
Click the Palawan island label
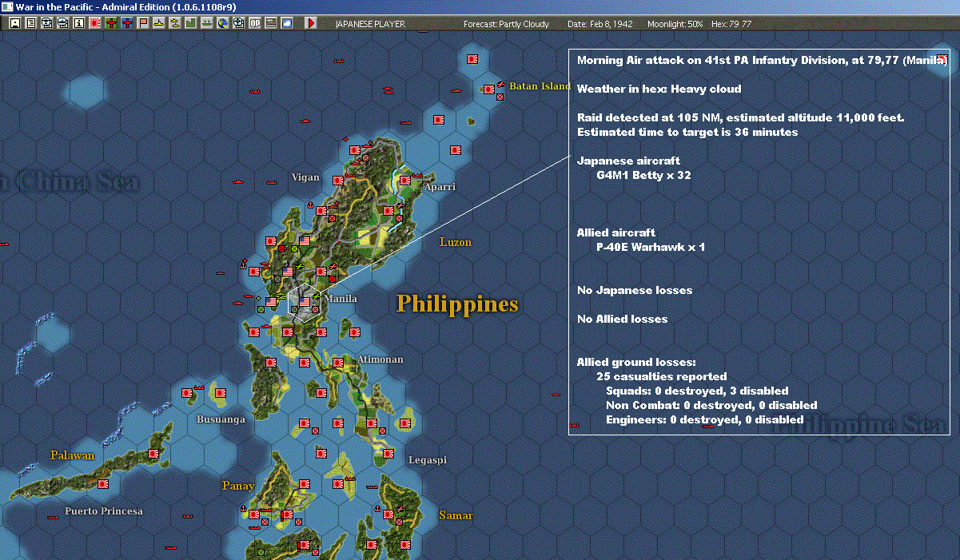coord(72,455)
